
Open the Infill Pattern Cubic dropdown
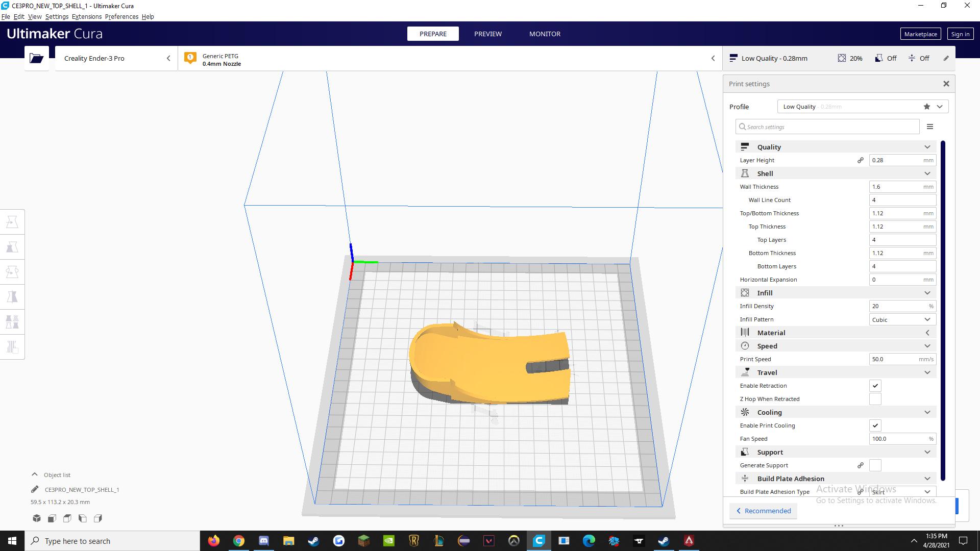click(x=902, y=319)
